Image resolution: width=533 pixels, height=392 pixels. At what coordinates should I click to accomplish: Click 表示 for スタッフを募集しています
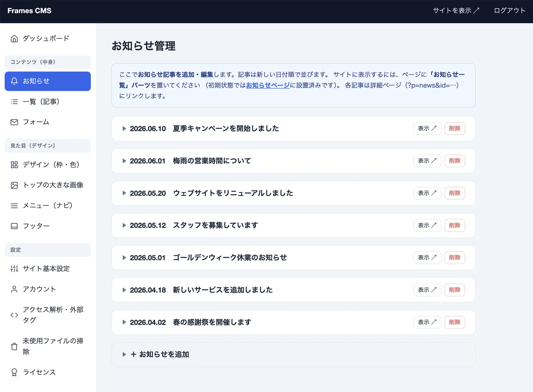coord(427,225)
